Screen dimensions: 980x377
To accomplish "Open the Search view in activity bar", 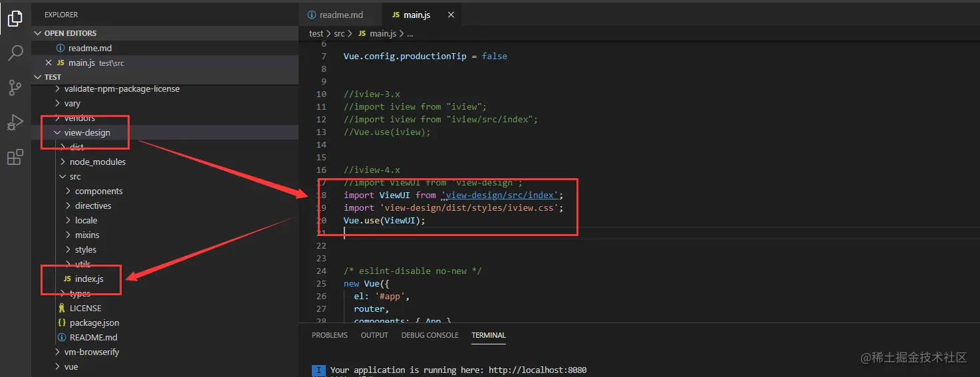I will click(15, 53).
